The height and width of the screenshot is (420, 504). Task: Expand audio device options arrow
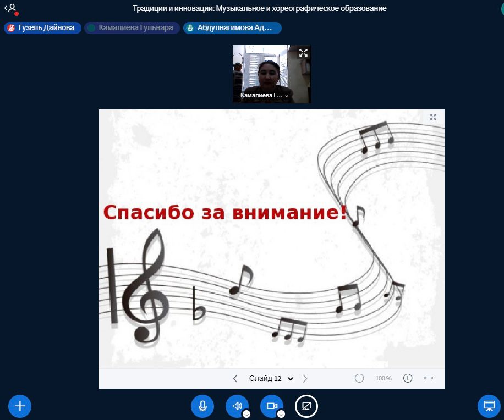click(246, 414)
